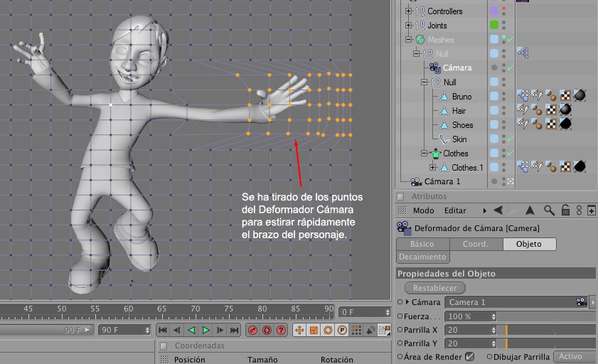The height and width of the screenshot is (364, 598).
Task: Toggle visibility dots for Bruno object
Action: click(504, 96)
